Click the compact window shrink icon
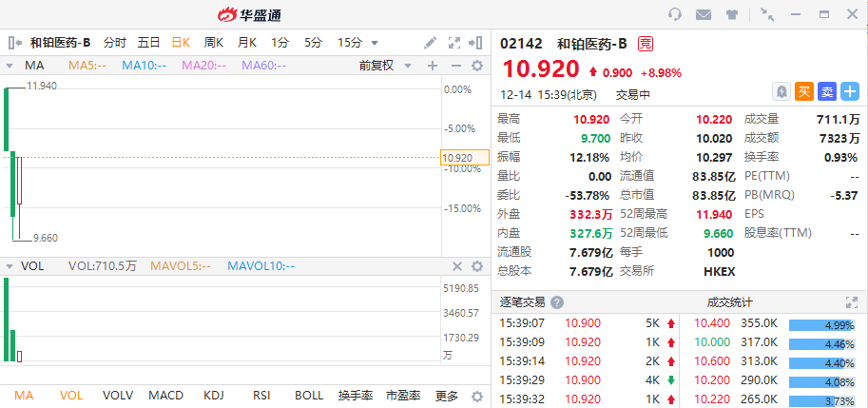 [x=767, y=14]
